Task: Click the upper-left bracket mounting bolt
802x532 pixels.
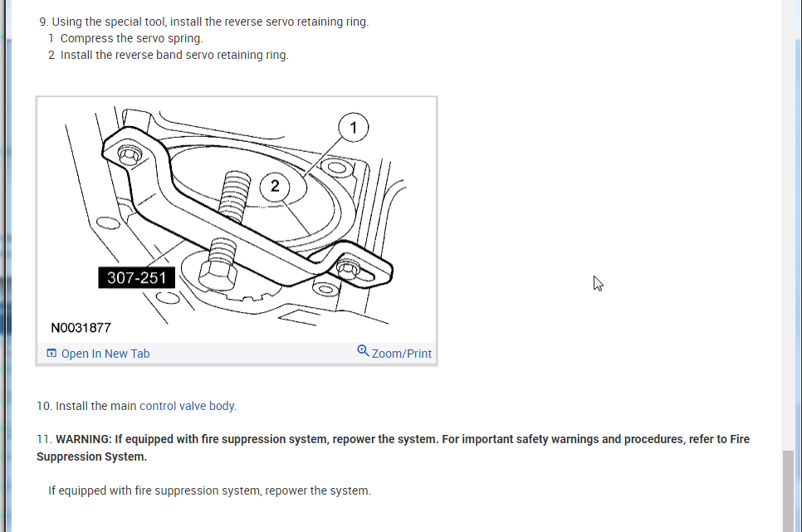Action: point(130,154)
